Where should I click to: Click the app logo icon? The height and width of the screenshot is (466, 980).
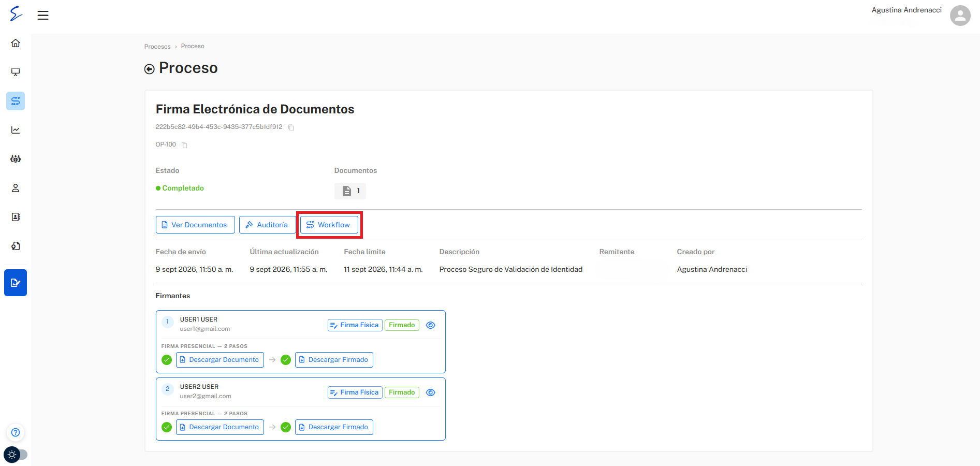(x=16, y=13)
